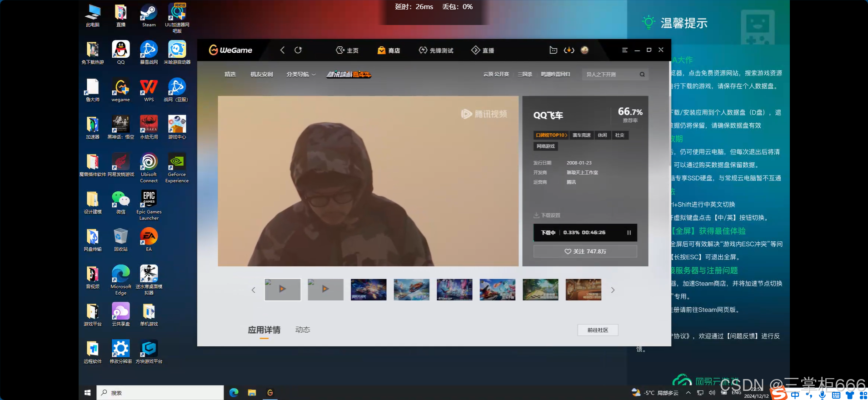The width and height of the screenshot is (868, 400).
Task: Open the Windows Start menu
Action: [x=88, y=393]
